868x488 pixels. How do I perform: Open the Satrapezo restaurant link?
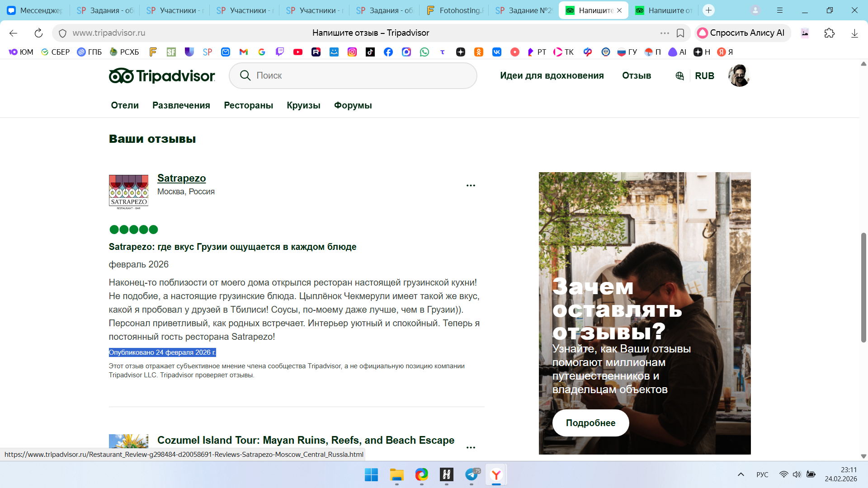click(x=181, y=178)
